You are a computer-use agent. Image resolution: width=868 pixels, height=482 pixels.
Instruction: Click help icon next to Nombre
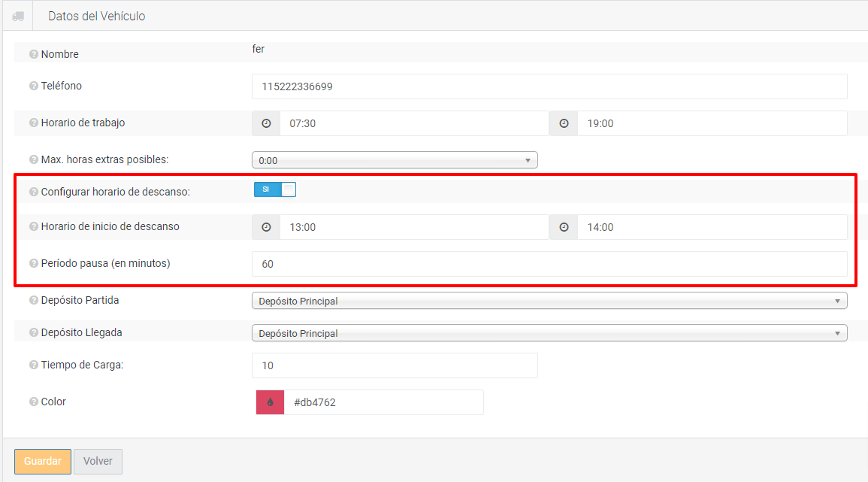point(33,54)
